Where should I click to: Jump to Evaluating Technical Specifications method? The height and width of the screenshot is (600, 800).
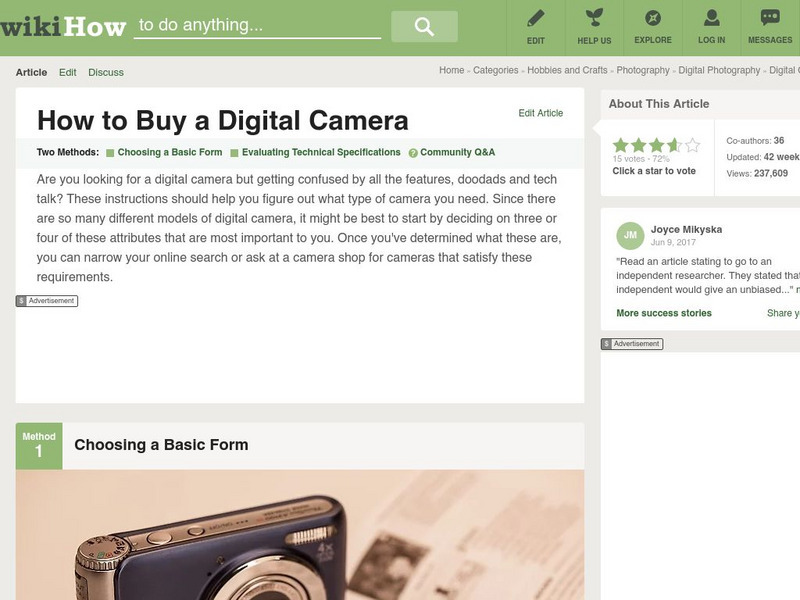321,153
